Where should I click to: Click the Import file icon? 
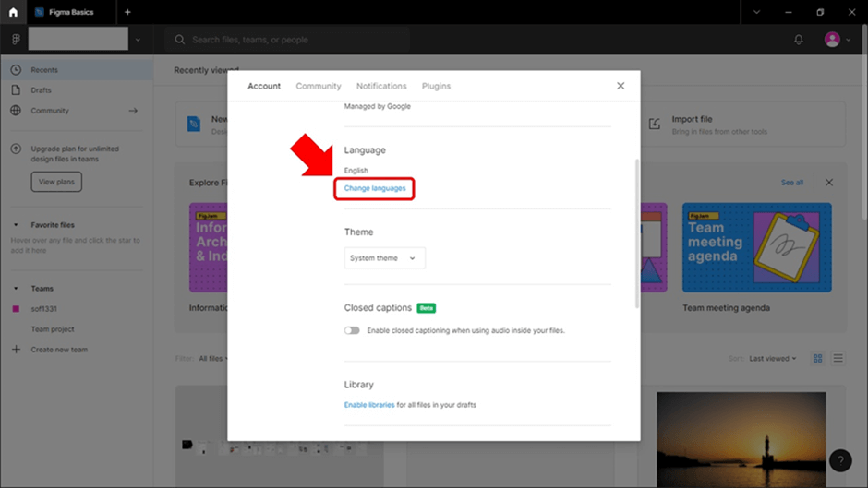(x=655, y=124)
